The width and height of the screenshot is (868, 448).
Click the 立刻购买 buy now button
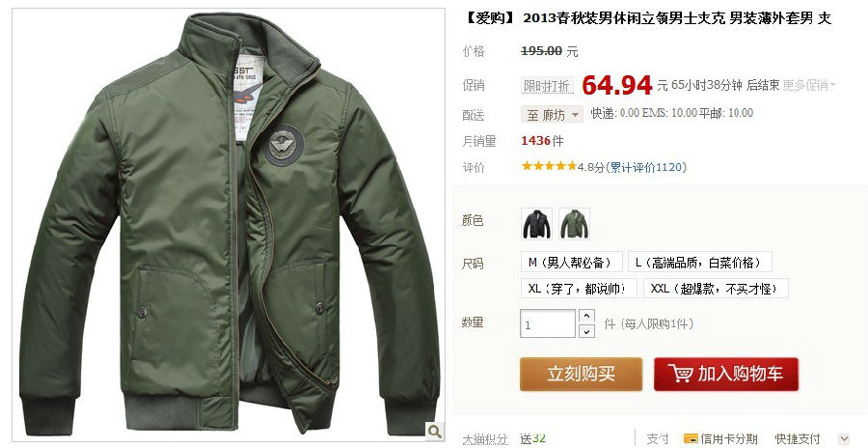point(582,374)
